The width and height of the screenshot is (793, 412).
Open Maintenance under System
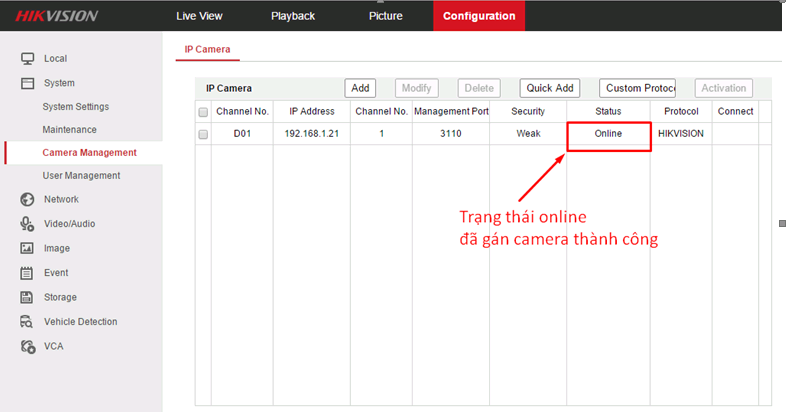point(69,130)
